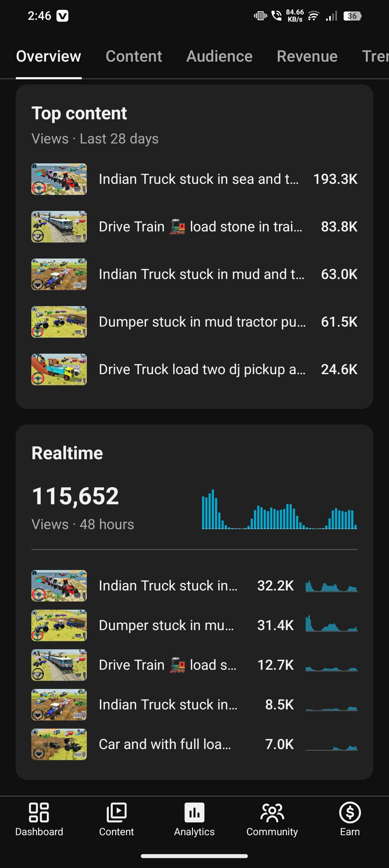Screen dimensions: 389x868
Task: Tap the sparkline for 32.2K realtime video
Action: [331, 586]
